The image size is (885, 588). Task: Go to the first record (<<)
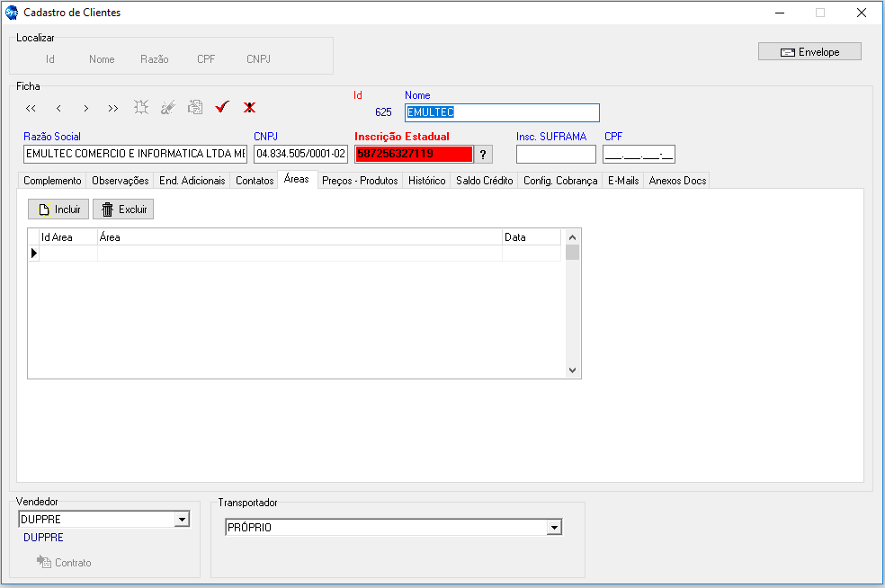31,108
